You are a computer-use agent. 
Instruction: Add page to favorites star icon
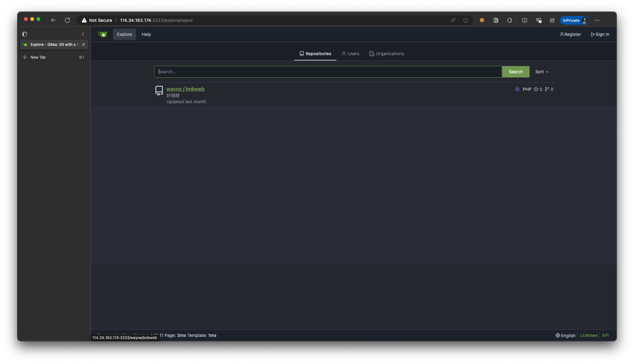466,20
